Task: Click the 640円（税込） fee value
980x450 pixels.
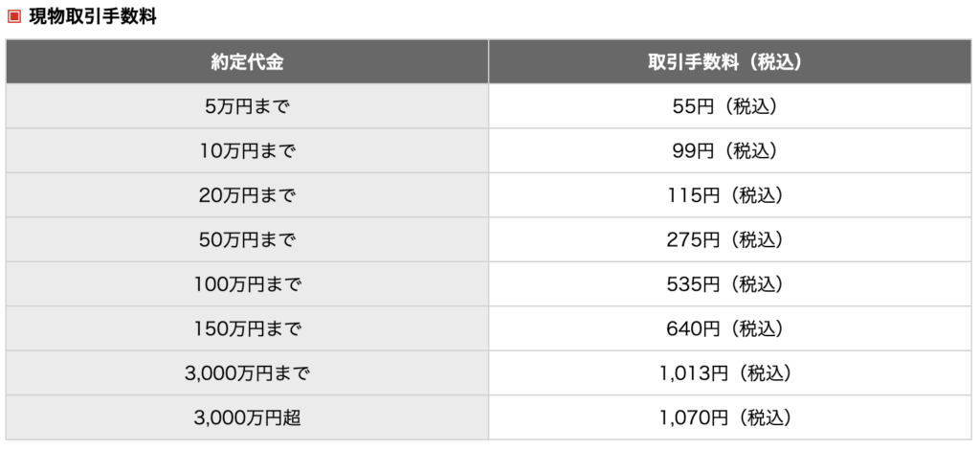Action: click(727, 328)
